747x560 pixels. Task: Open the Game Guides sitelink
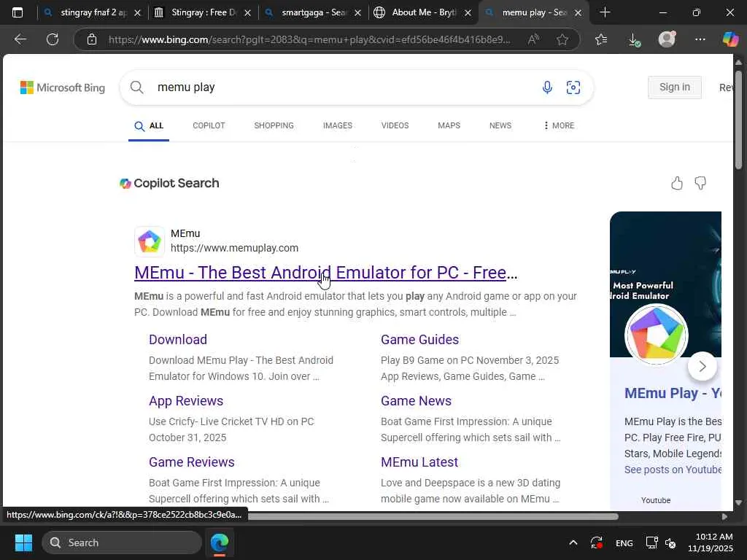[419, 340]
